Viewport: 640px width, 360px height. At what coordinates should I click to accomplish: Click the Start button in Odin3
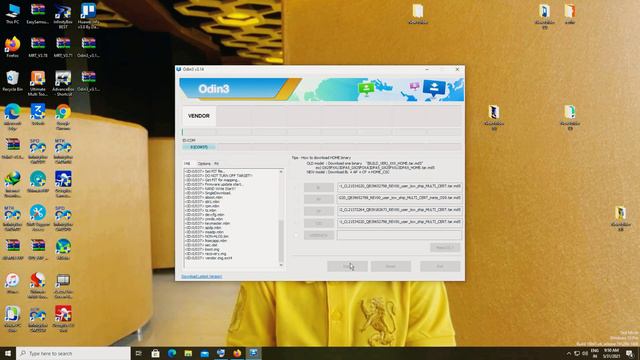click(347, 266)
